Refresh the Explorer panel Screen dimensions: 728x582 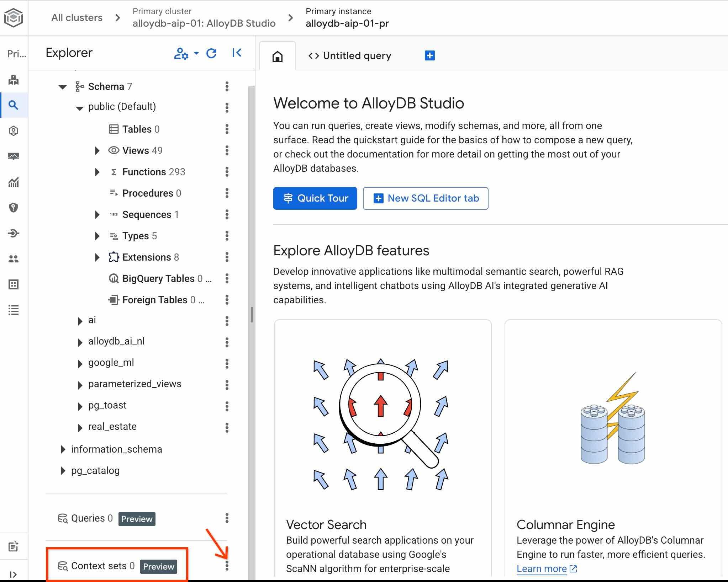pos(211,53)
